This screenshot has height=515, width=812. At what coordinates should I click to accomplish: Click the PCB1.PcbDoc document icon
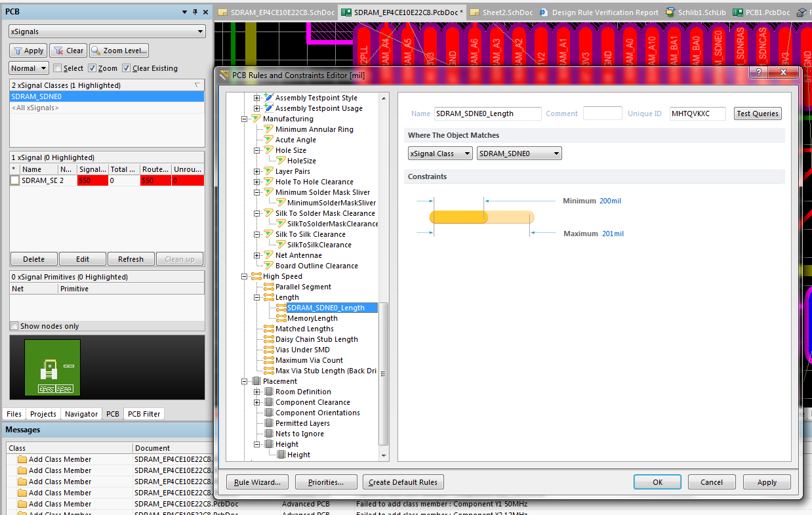tap(740, 12)
